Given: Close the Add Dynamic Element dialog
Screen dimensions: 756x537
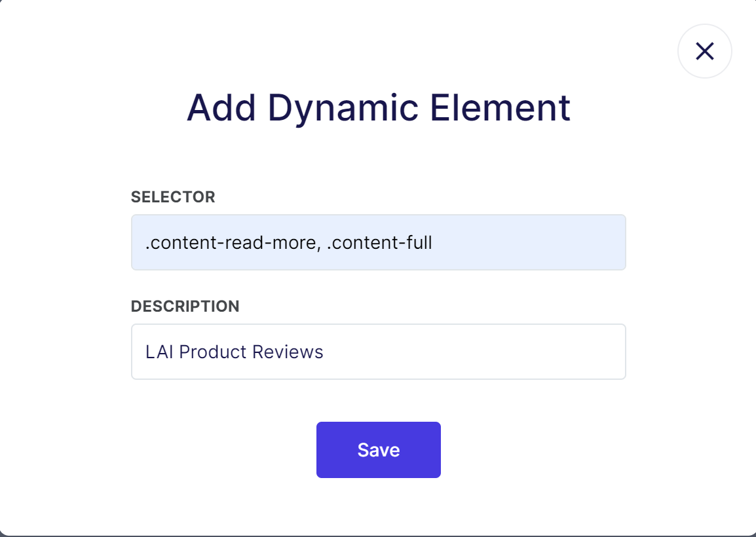Looking at the screenshot, I should tap(704, 51).
